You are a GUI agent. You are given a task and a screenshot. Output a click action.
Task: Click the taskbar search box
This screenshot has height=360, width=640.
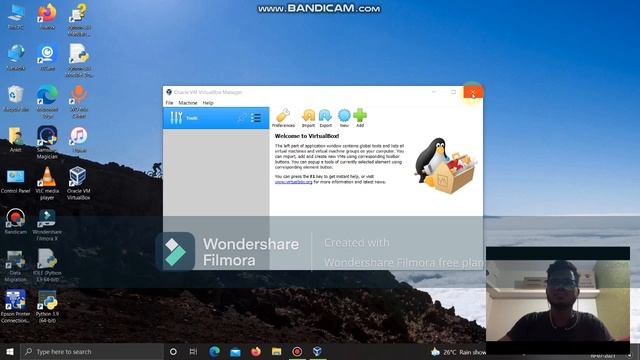(91, 351)
